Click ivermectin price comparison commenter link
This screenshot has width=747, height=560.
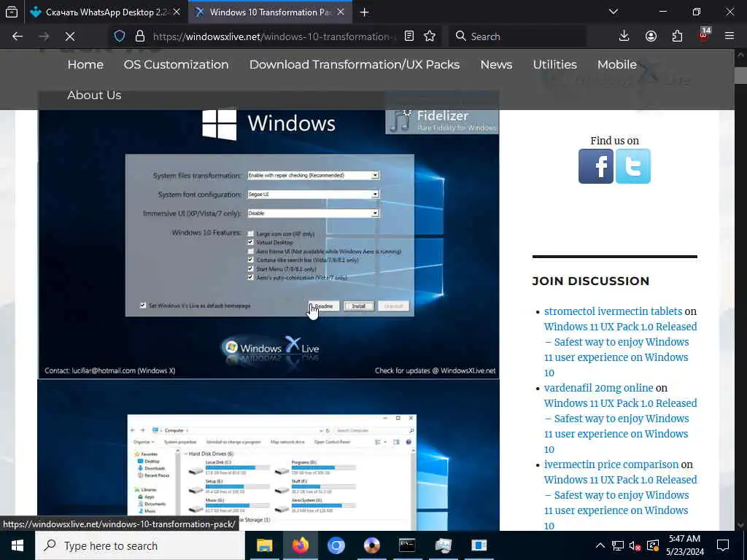[x=611, y=464]
